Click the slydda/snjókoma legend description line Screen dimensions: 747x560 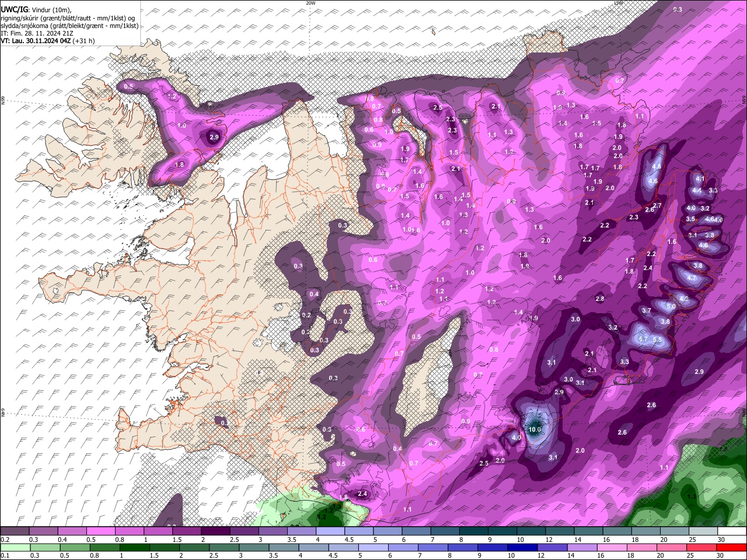(x=69, y=26)
